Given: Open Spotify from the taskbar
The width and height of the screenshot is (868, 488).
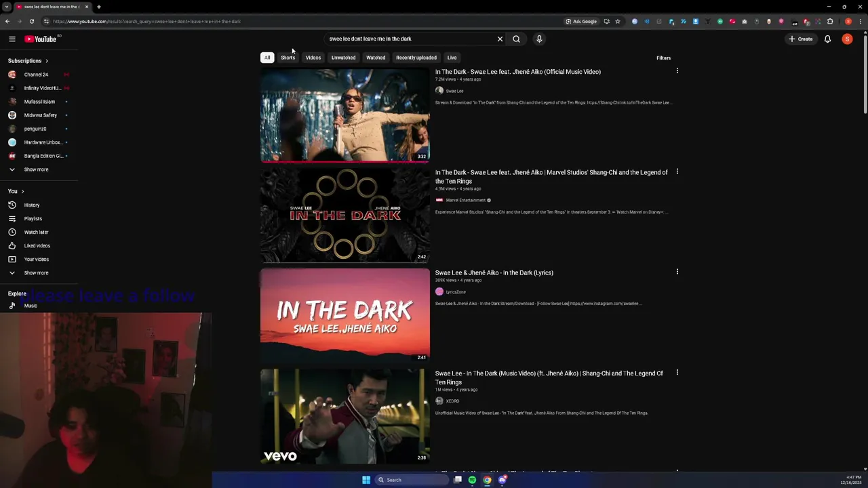Looking at the screenshot, I should pos(472,480).
